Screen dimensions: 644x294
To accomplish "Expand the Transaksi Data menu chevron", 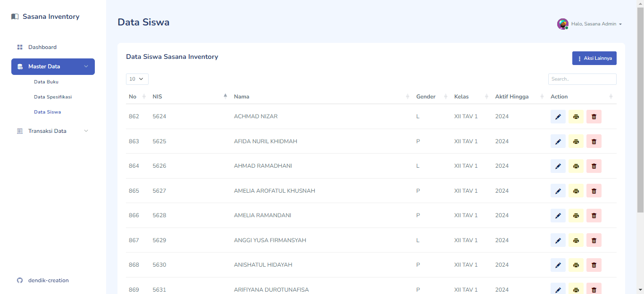I will pyautogui.click(x=86, y=131).
